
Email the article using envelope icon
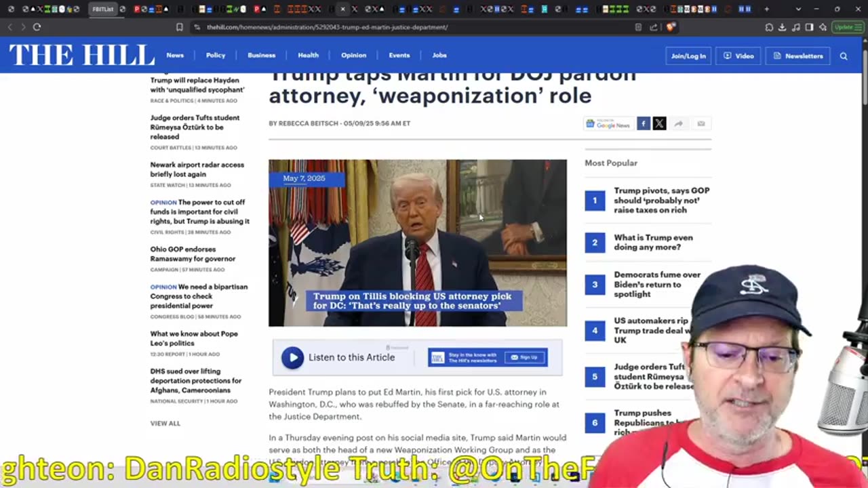click(701, 123)
